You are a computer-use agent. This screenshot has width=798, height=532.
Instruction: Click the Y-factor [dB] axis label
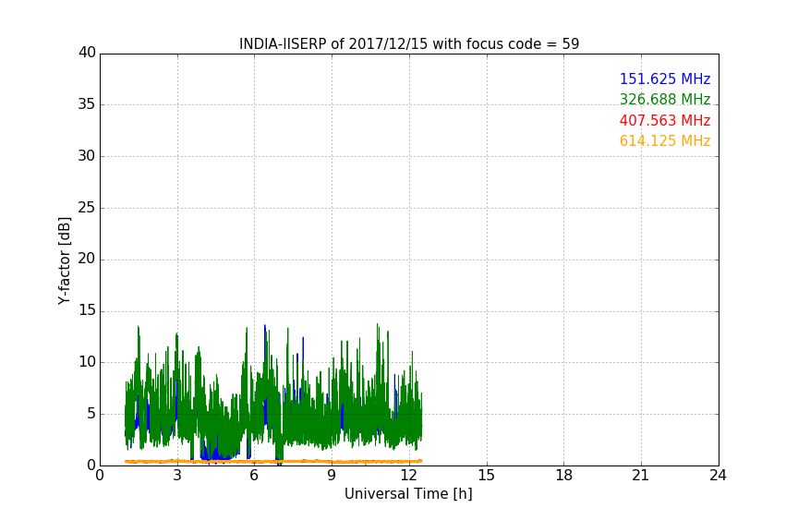tap(65, 260)
